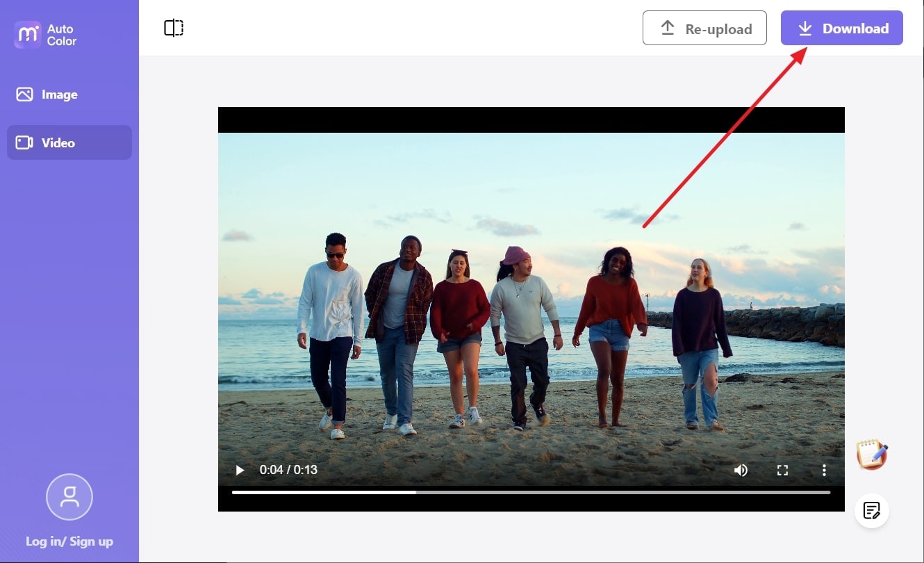924x563 pixels.
Task: Click the notepad sticker near the video
Action: pyautogui.click(x=872, y=455)
